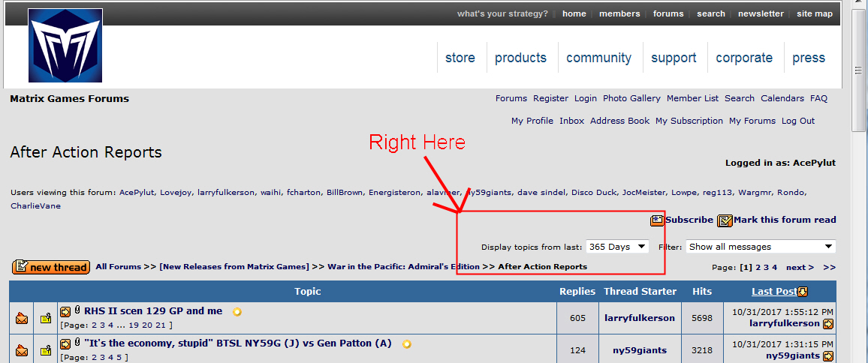This screenshot has width=868, height=363.
Task: Open the RHS II scen 129 GP thread
Action: [153, 311]
